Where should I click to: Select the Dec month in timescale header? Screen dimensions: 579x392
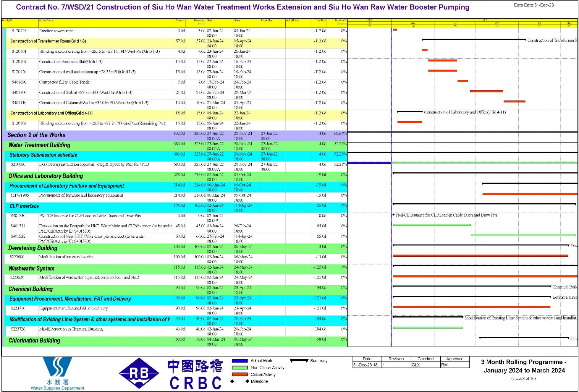coord(370,23)
